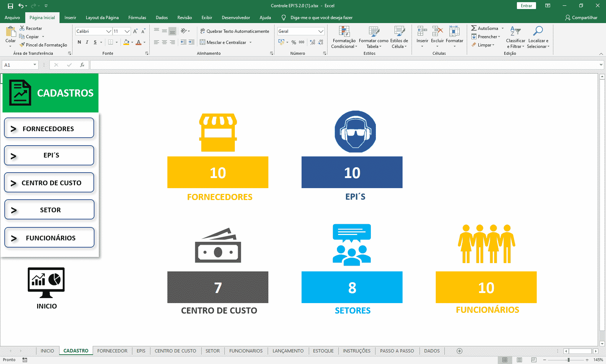Click the Localizar e Selecionar magnifier
The image size is (606, 364).
click(x=538, y=31)
